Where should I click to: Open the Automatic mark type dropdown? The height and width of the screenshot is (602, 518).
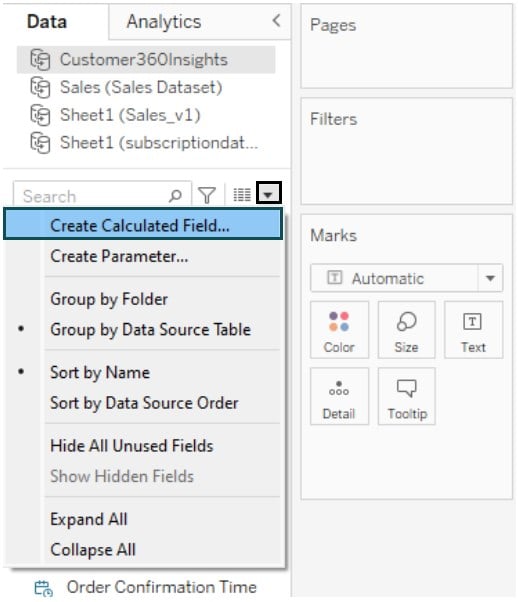pos(406,278)
